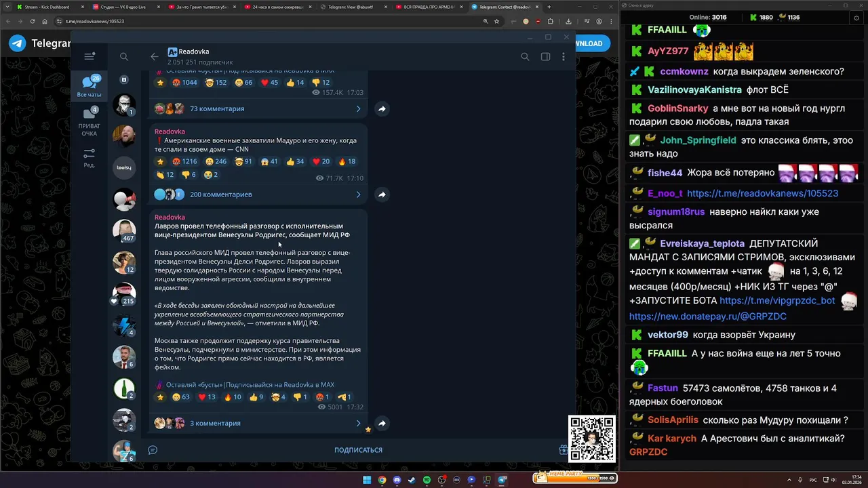The width and height of the screenshot is (868, 488).
Task: Open the new.donatepay.ru/@GRPZDC link
Action: tap(707, 317)
